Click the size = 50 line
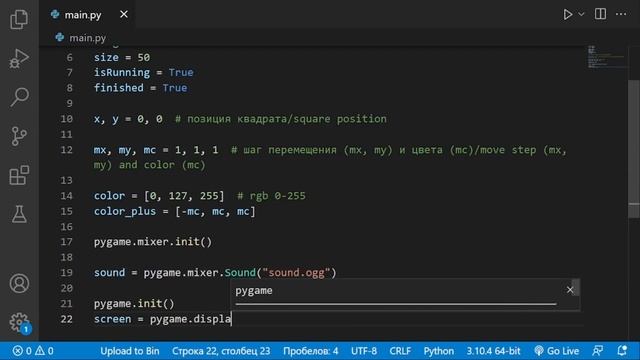 (122, 57)
